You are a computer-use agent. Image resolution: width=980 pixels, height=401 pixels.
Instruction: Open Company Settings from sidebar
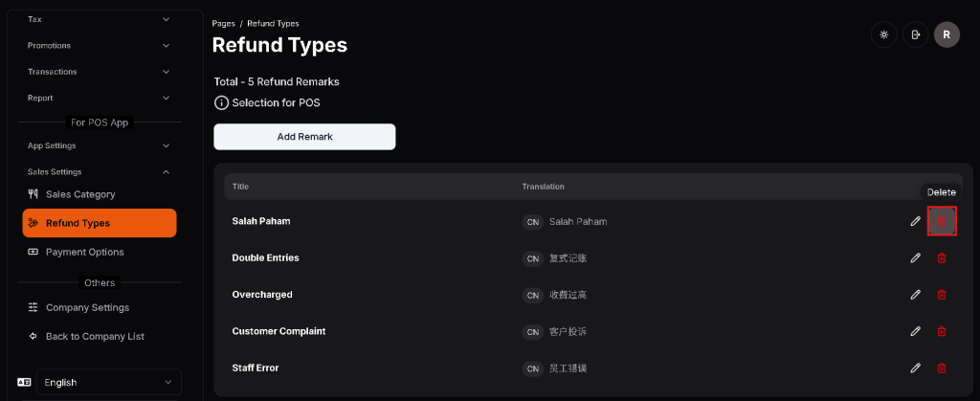87,308
